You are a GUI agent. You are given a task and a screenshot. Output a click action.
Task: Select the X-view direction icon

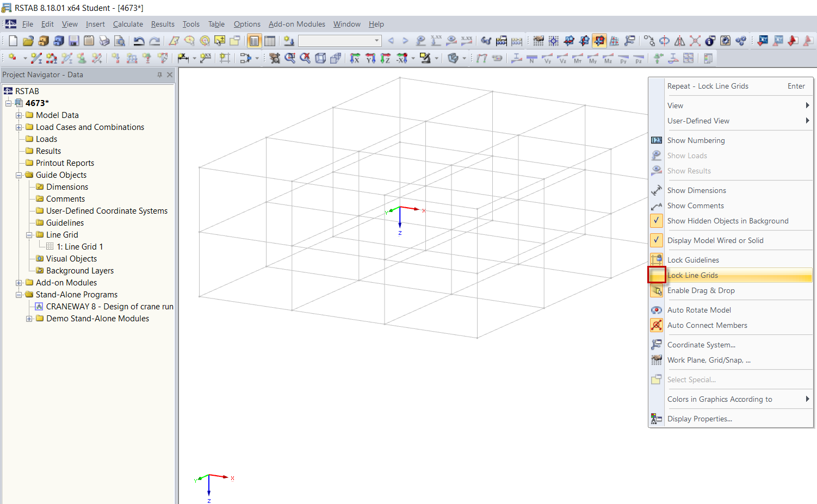coord(355,58)
